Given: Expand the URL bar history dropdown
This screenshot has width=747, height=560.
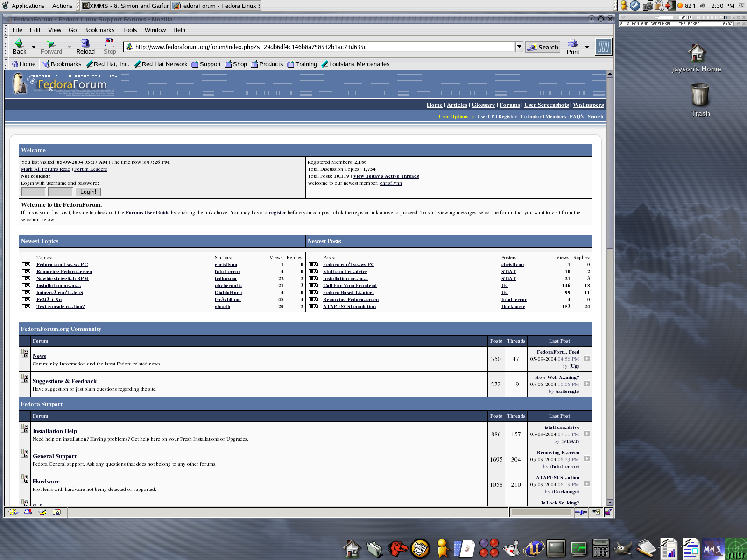Looking at the screenshot, I should coord(519,47).
